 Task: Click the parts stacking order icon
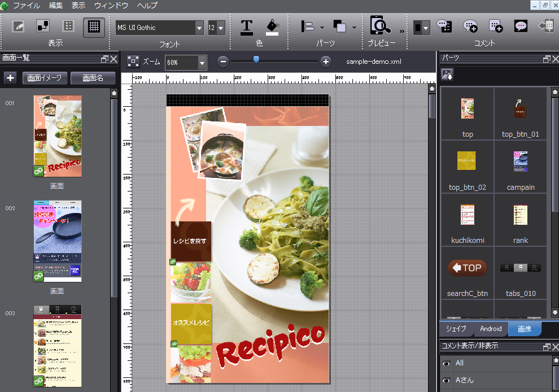(339, 27)
